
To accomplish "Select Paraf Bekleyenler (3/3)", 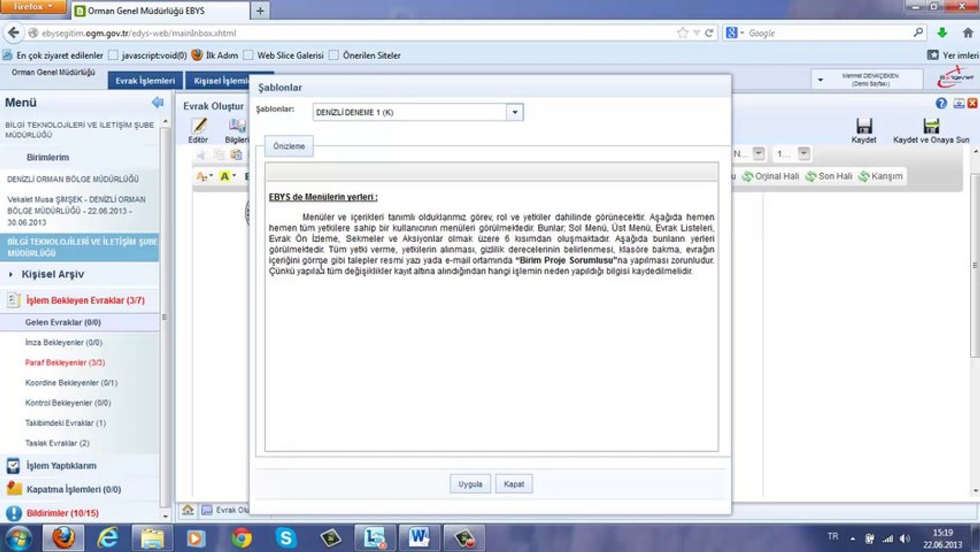I will (65, 362).
